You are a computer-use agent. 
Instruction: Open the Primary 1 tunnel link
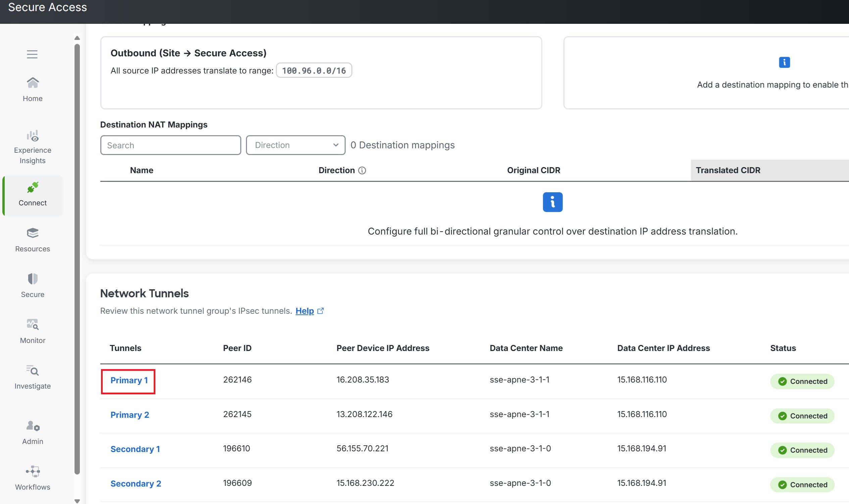(x=129, y=380)
